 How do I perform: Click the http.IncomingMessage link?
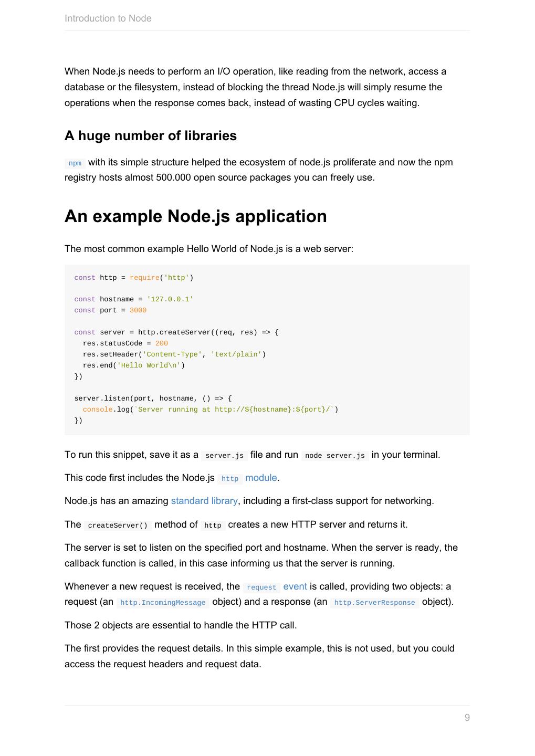pyautogui.click(x=163, y=603)
